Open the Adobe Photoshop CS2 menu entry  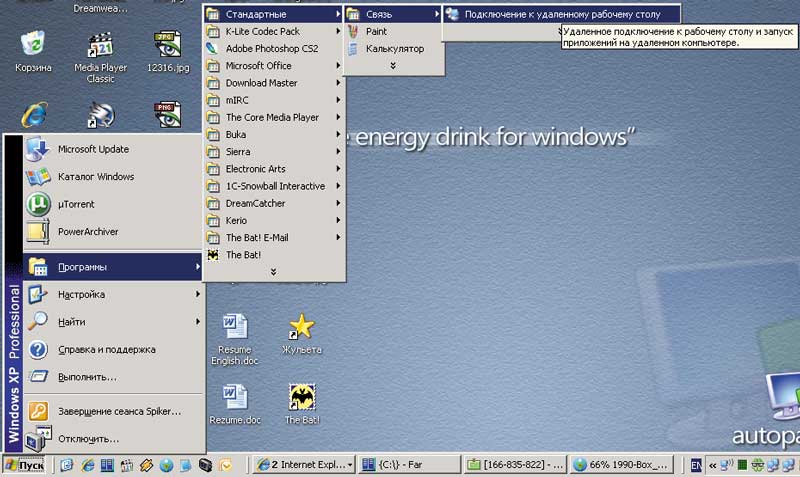pyautogui.click(x=271, y=48)
